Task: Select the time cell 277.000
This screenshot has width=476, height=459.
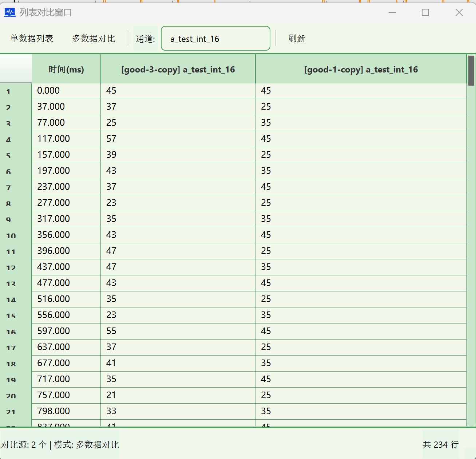Action: [66, 203]
